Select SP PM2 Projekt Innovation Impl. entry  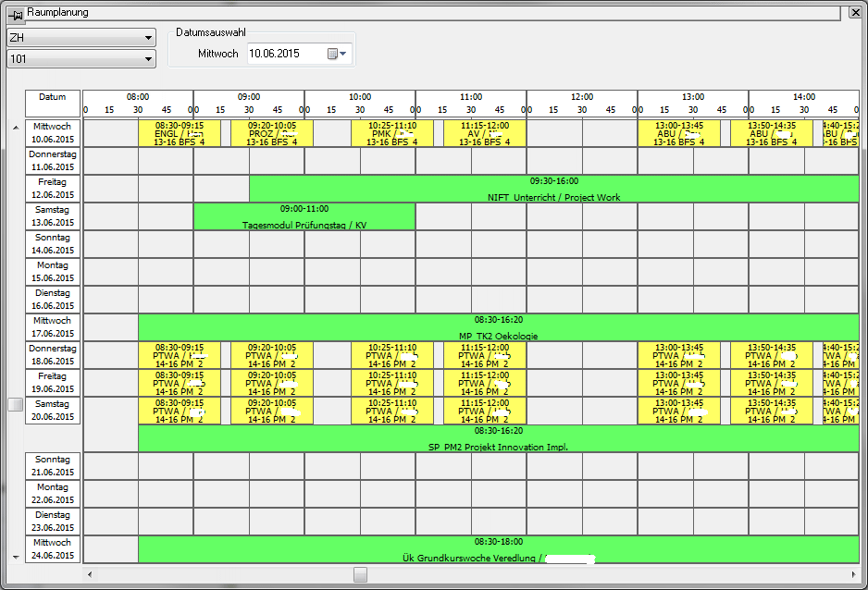click(498, 438)
